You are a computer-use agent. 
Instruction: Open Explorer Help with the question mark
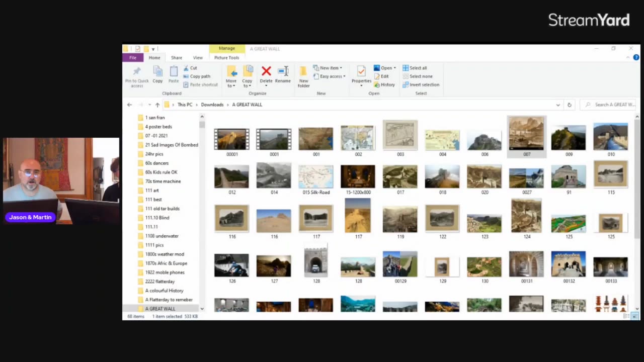tap(636, 58)
